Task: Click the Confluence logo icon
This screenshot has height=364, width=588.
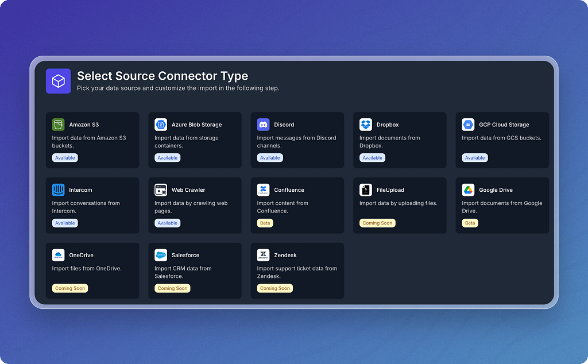Action: pos(263,189)
